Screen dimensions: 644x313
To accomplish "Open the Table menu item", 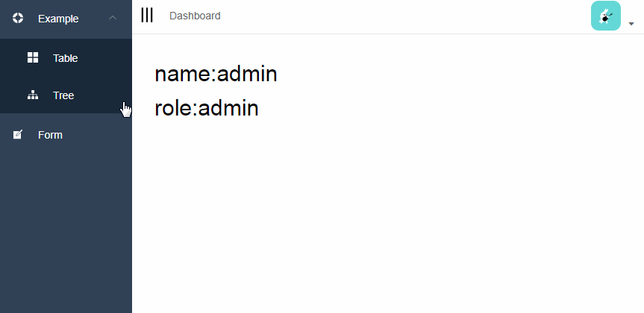I will [65, 58].
